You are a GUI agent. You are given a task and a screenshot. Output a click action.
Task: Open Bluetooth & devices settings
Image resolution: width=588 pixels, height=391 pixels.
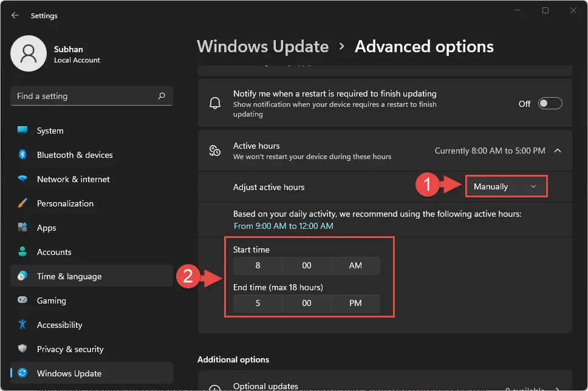(92, 155)
